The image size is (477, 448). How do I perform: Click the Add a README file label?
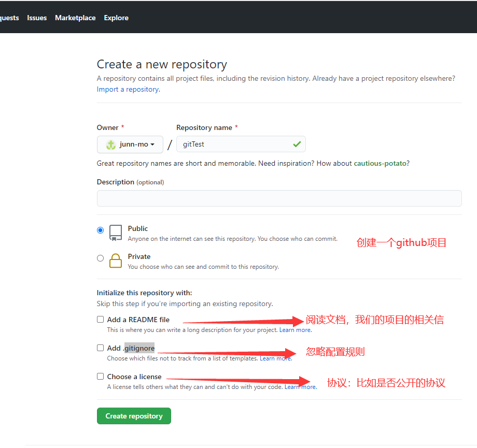click(138, 320)
